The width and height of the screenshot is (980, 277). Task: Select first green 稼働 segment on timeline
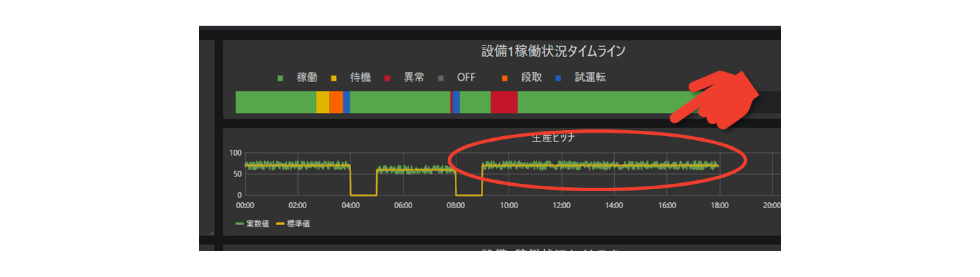276,102
